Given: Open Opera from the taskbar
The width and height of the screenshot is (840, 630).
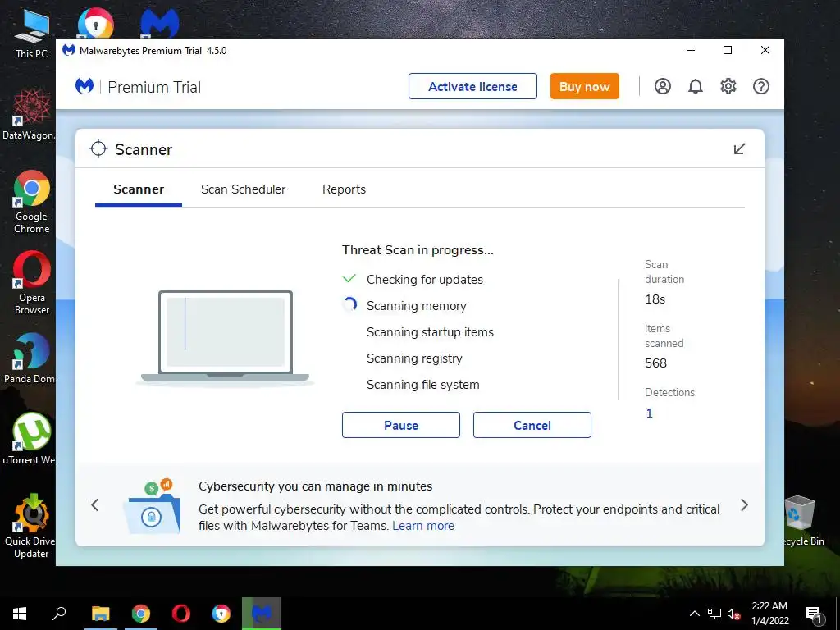Looking at the screenshot, I should [x=181, y=614].
